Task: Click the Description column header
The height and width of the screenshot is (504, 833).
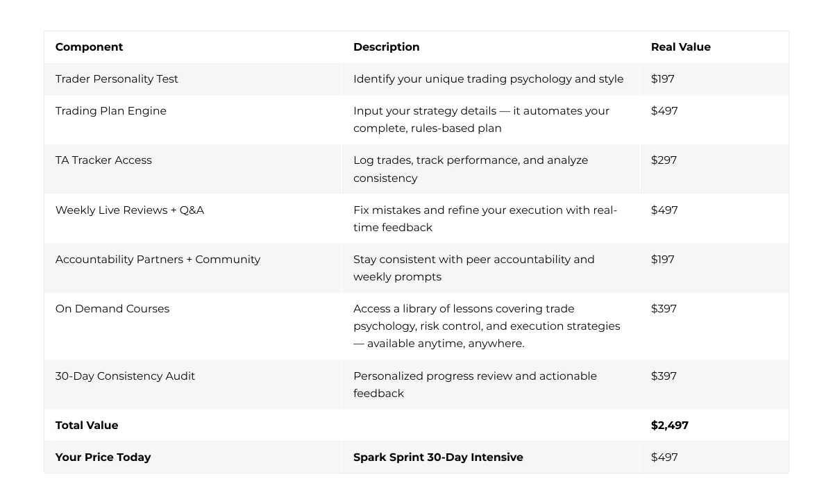Action: point(386,47)
